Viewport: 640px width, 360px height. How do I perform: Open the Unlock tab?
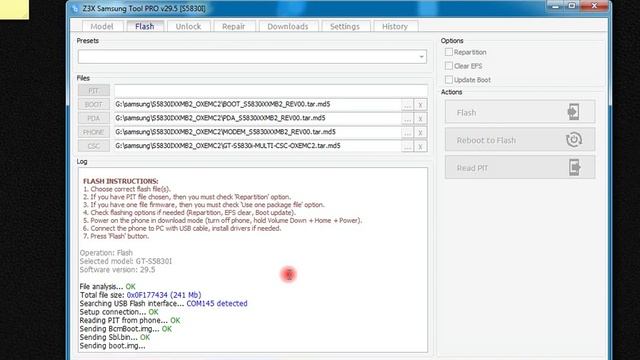coord(188,26)
